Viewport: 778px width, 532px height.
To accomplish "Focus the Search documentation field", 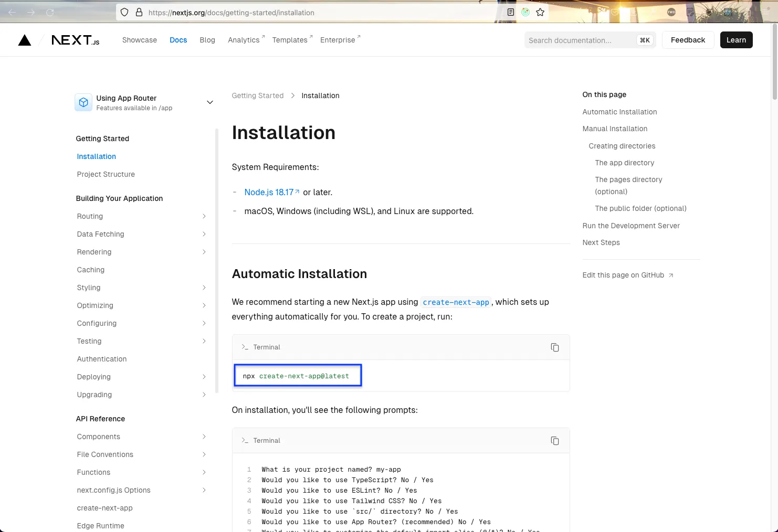I will click(590, 40).
